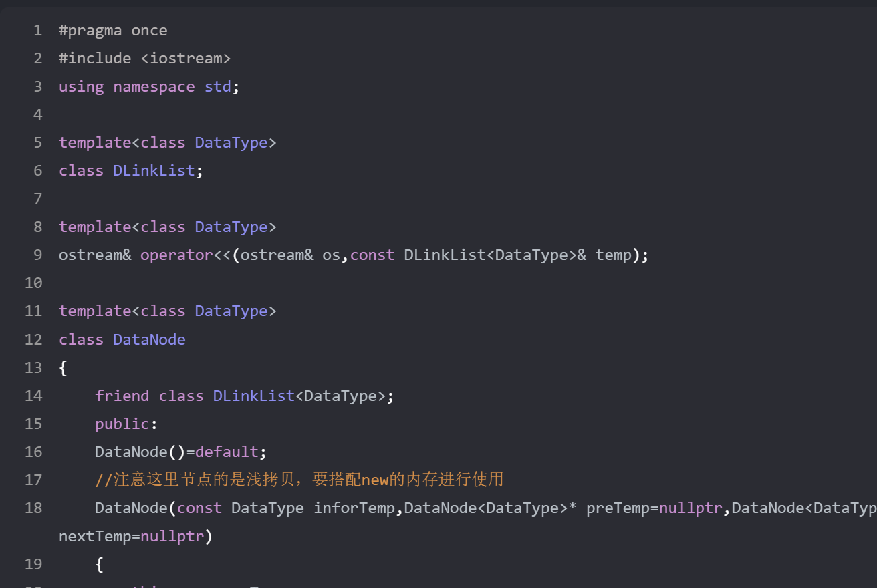Click the "<iostream>" include header
Image resolution: width=877 pixels, height=588 pixels.
pos(186,59)
